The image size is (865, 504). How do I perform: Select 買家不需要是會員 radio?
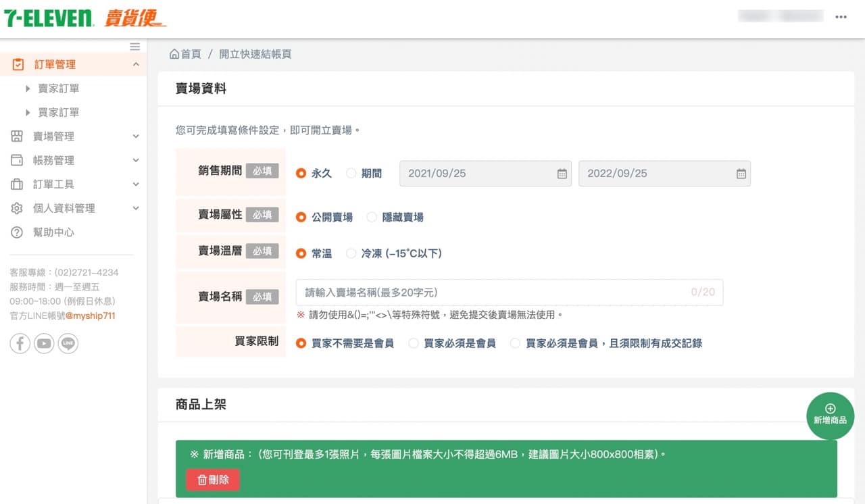pyautogui.click(x=301, y=343)
